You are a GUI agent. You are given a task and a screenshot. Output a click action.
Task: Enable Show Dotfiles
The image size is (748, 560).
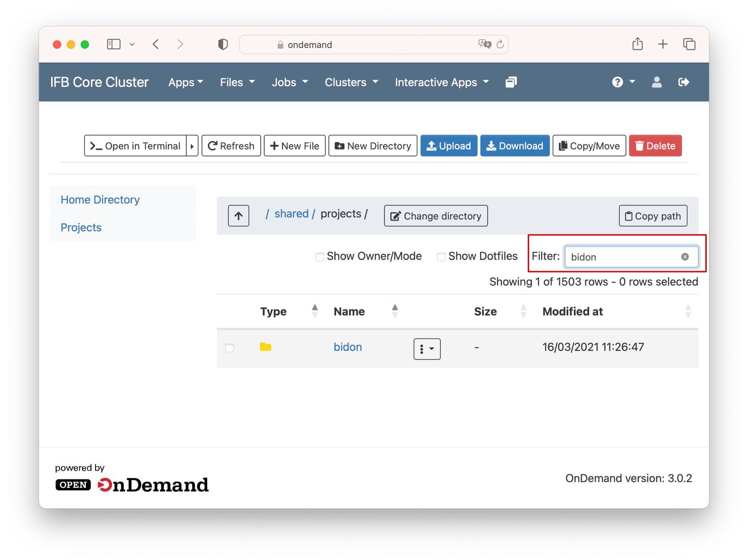[441, 257]
